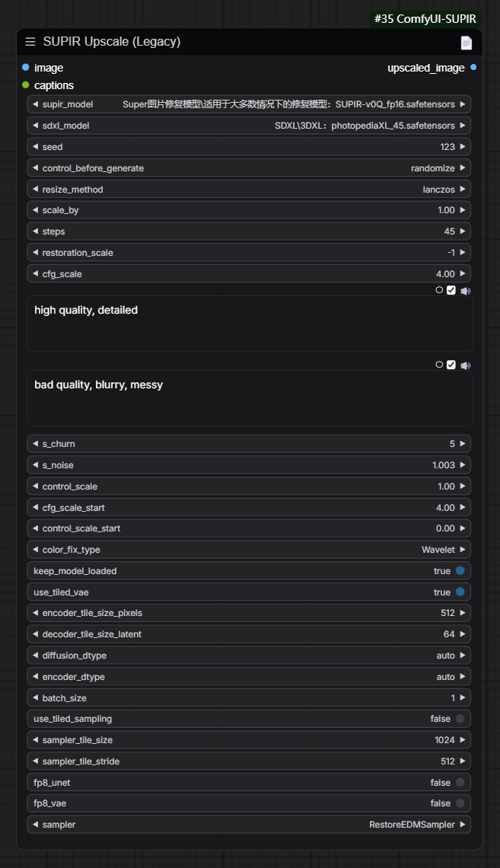Disable the keep_model_loaded toggle
The height and width of the screenshot is (868, 500).
460,571
